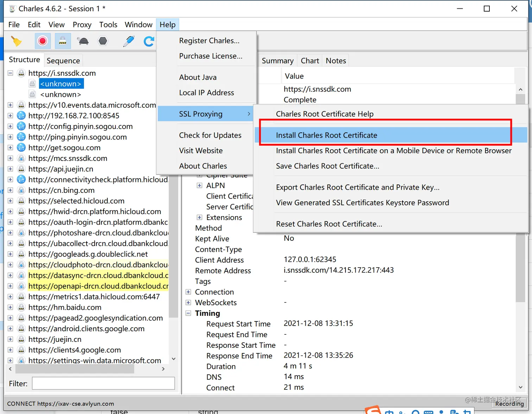532x414 pixels.
Task: View Generated SSL Certificates Keystore Password
Action: [x=362, y=203]
